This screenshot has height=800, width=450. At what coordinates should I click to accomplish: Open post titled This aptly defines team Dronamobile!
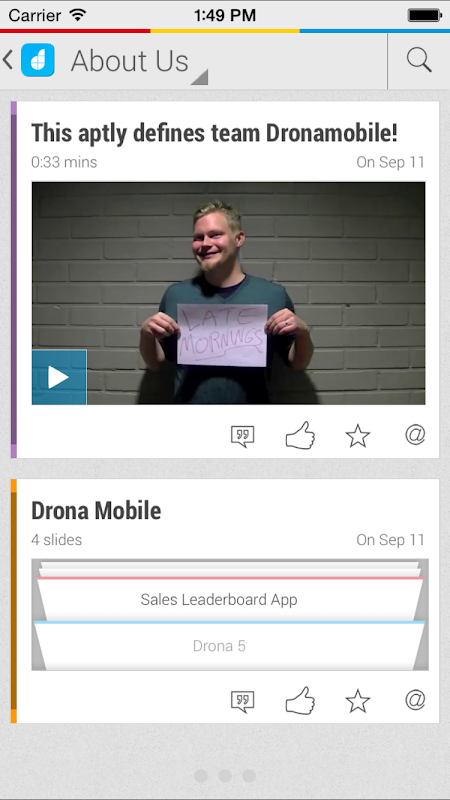pyautogui.click(x=214, y=134)
